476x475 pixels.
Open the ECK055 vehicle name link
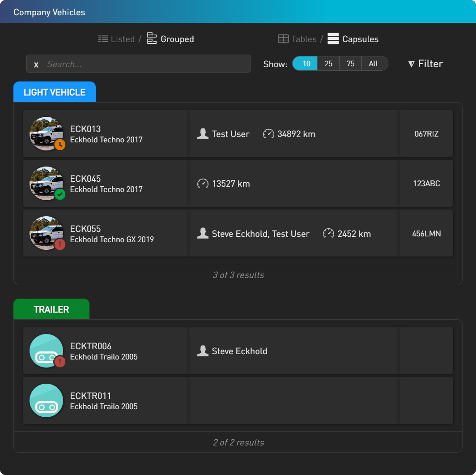pyautogui.click(x=85, y=229)
